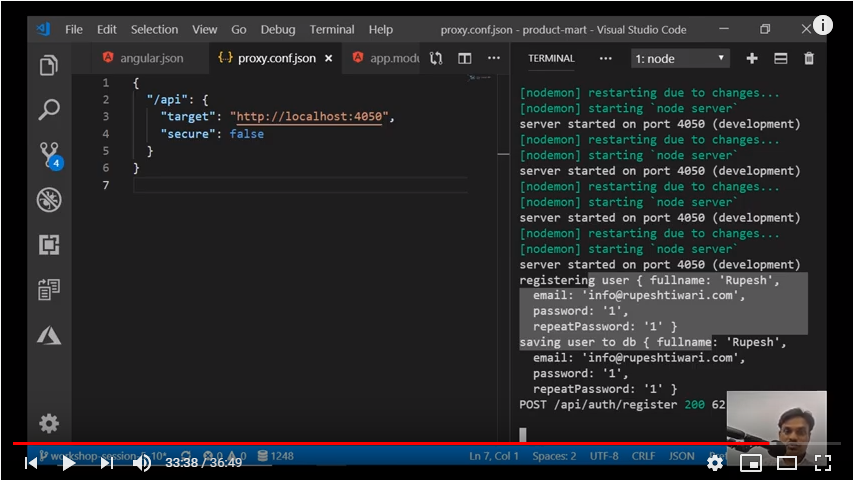Open the Terminal menu in menu bar
Viewport: 853px width, 480px height.
(332, 29)
